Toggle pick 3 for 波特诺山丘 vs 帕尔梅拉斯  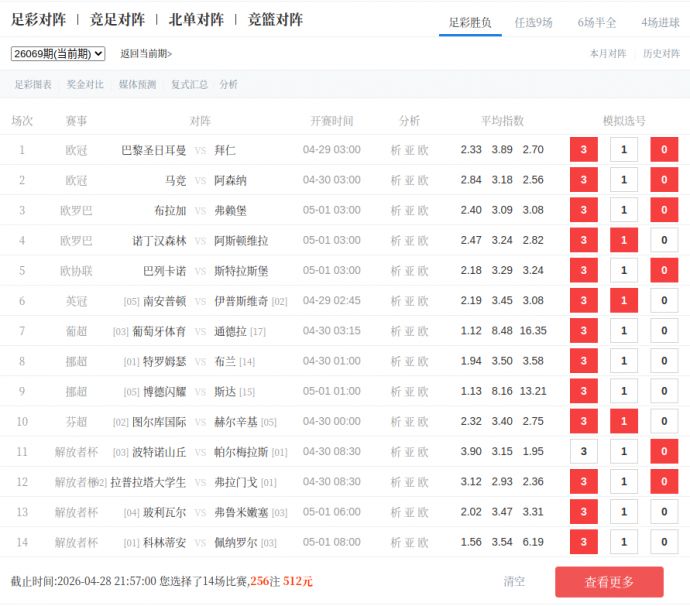click(584, 451)
